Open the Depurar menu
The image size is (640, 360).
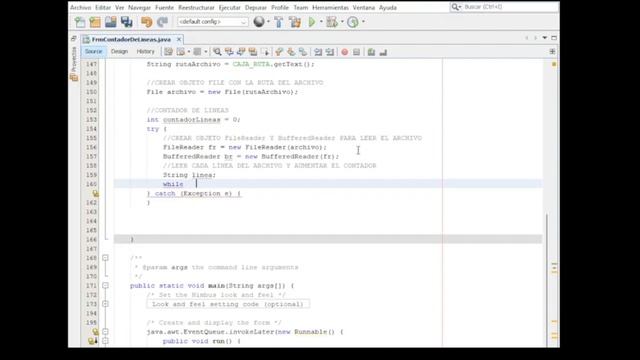pos(256,7)
